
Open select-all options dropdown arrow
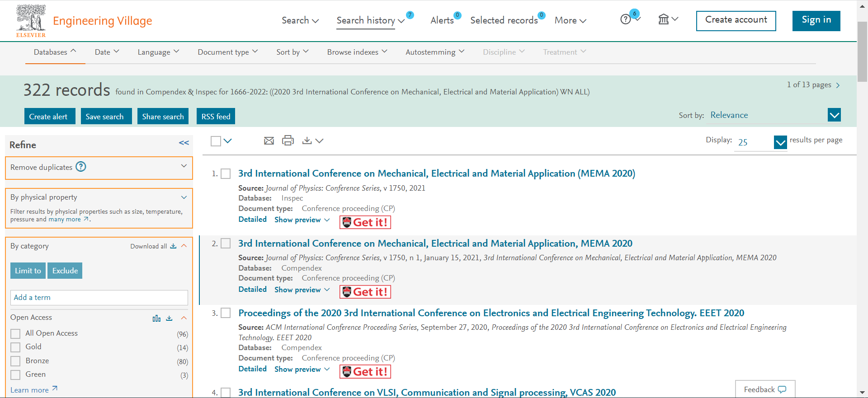228,140
